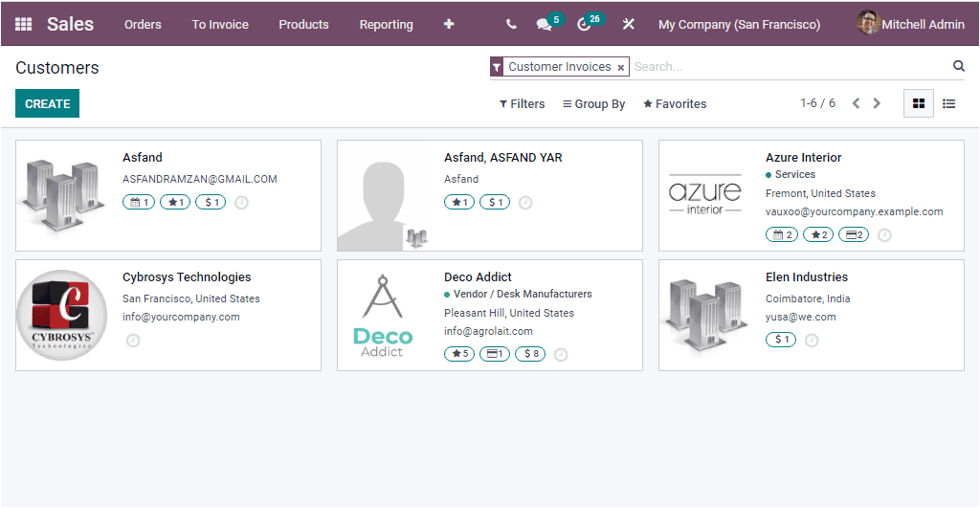This screenshot has width=980, height=508.
Task: Open company switcher My Company (San Francisco)
Action: tap(739, 24)
